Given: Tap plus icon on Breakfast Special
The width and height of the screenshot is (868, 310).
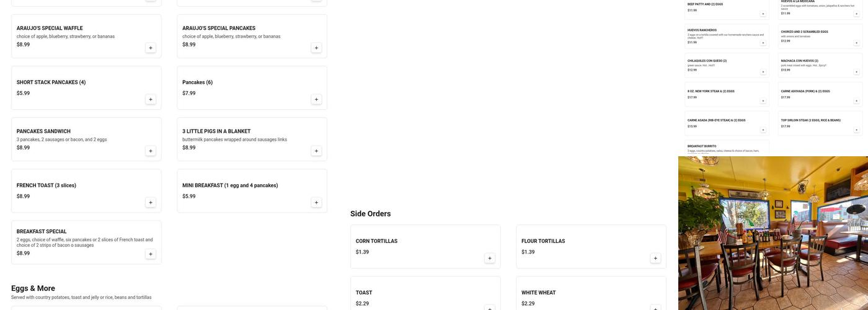Looking at the screenshot, I should point(151,254).
